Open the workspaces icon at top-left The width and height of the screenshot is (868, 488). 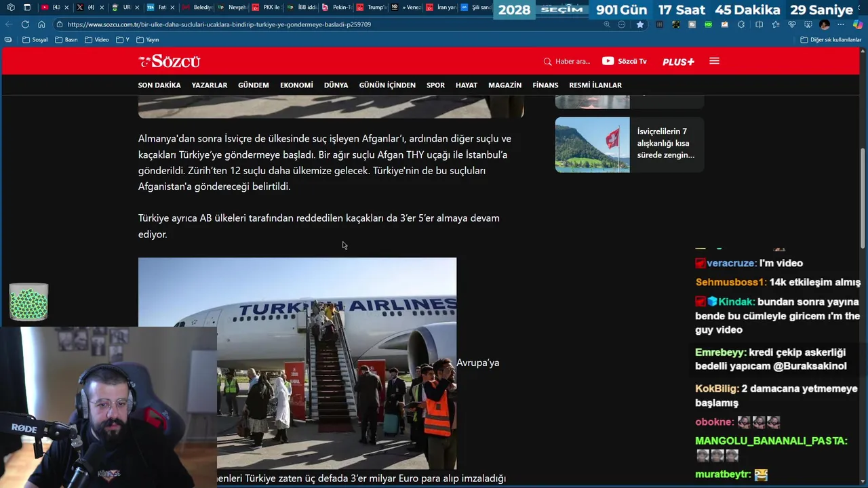(10, 7)
